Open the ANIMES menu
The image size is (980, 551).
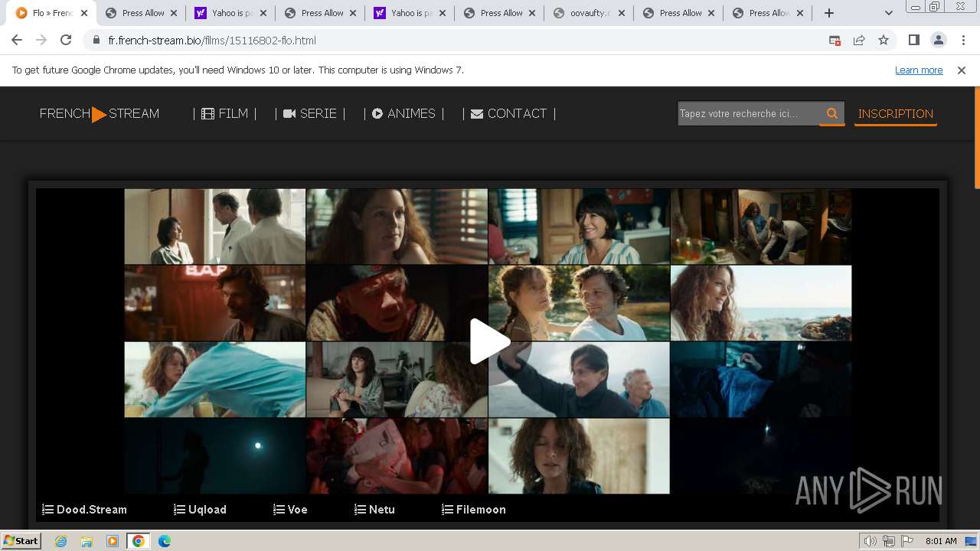[403, 113]
